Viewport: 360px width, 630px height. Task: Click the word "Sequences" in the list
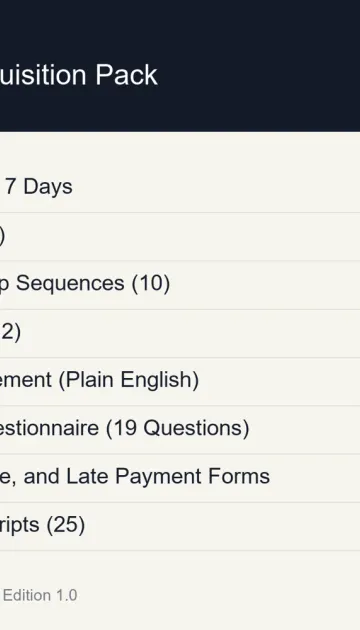coord(70,284)
